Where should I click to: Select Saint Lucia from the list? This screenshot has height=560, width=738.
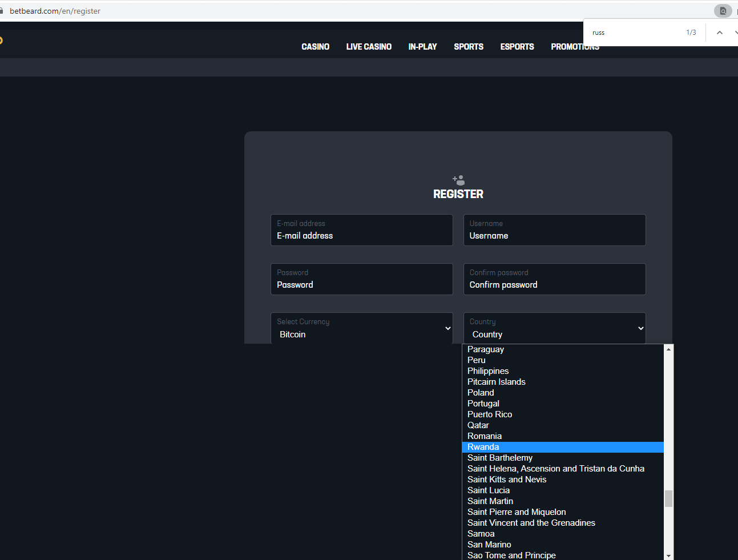[489, 490]
